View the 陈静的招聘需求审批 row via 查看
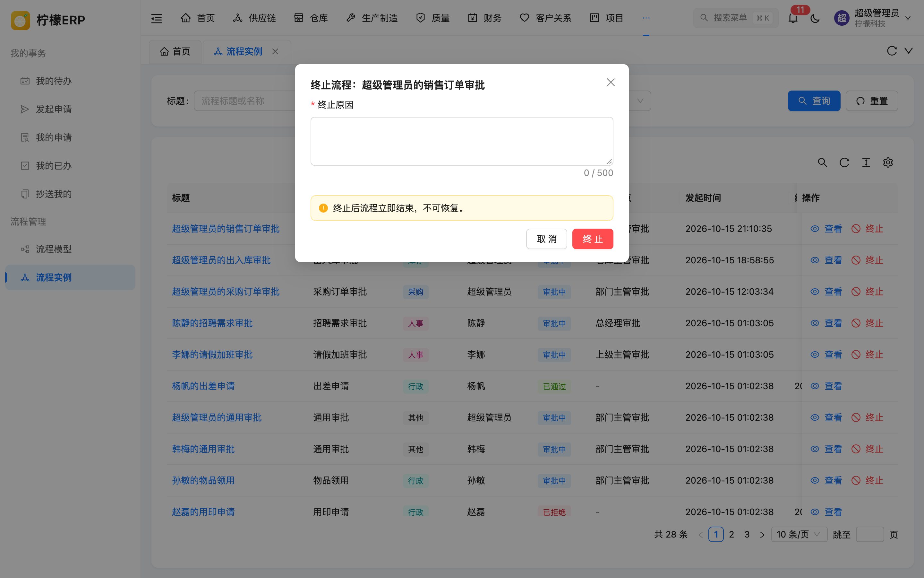 826,323
